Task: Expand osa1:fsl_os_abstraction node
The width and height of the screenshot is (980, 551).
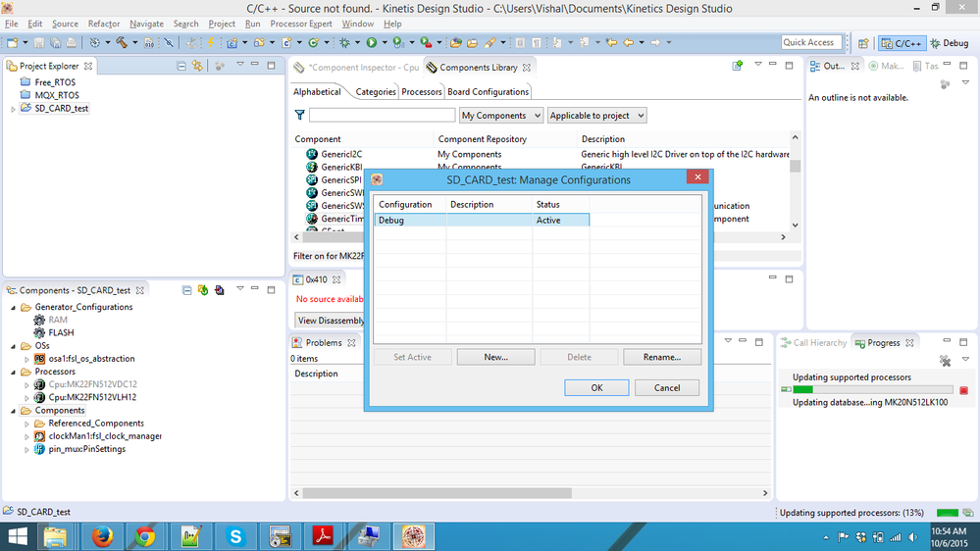Action: tap(26, 359)
